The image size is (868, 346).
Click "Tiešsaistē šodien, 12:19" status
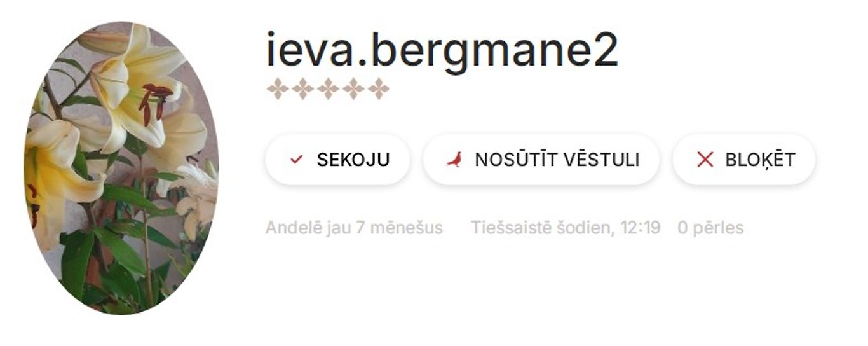point(565,228)
